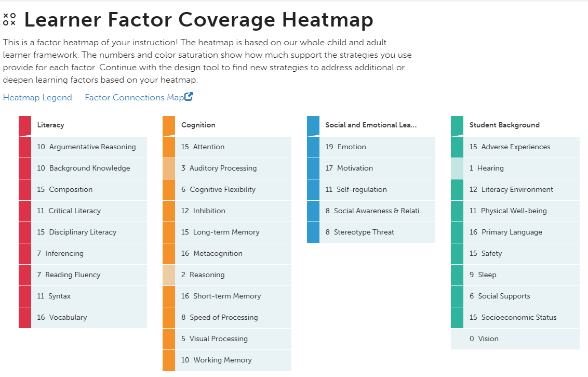Click the orange Cognition category color block

[169, 125]
